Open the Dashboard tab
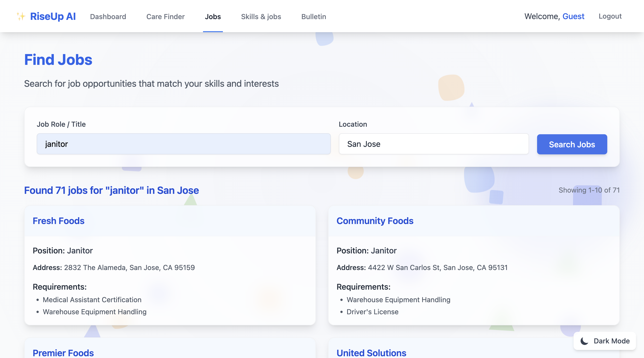 (x=108, y=17)
